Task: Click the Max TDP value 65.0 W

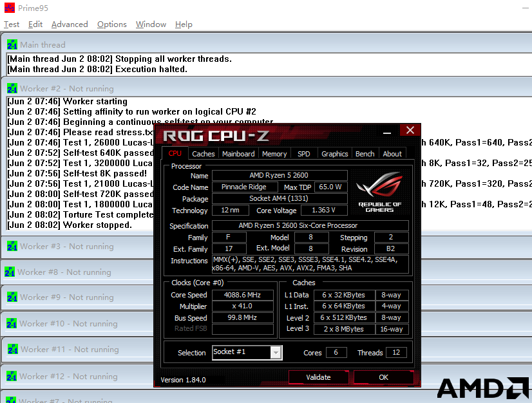Action: coord(331,187)
